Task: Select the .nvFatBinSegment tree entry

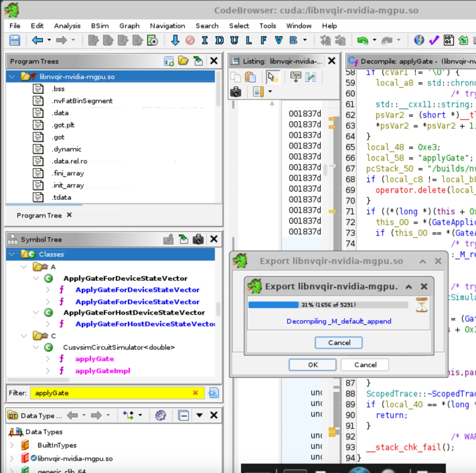Action: [82, 101]
